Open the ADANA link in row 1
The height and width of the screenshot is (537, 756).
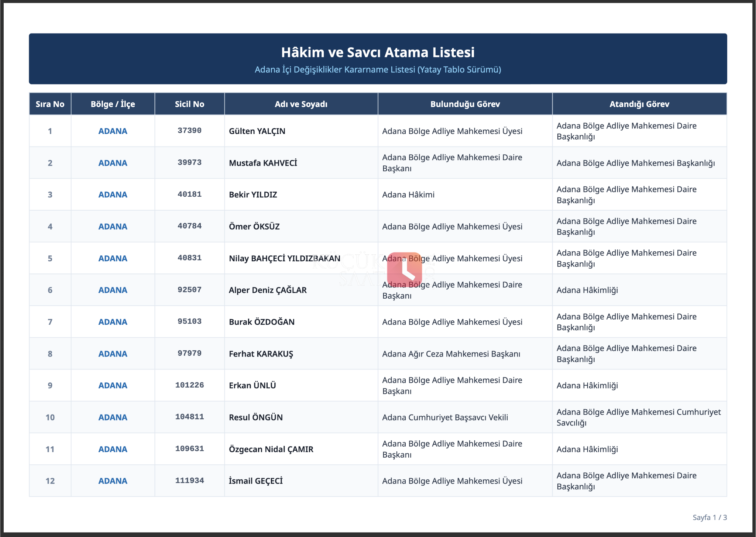click(113, 131)
